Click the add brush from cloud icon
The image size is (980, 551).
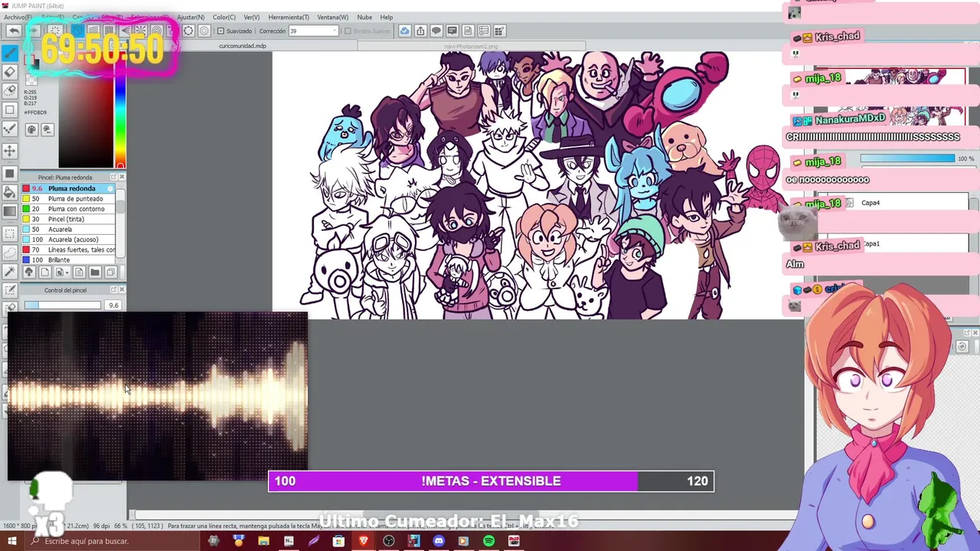[29, 272]
